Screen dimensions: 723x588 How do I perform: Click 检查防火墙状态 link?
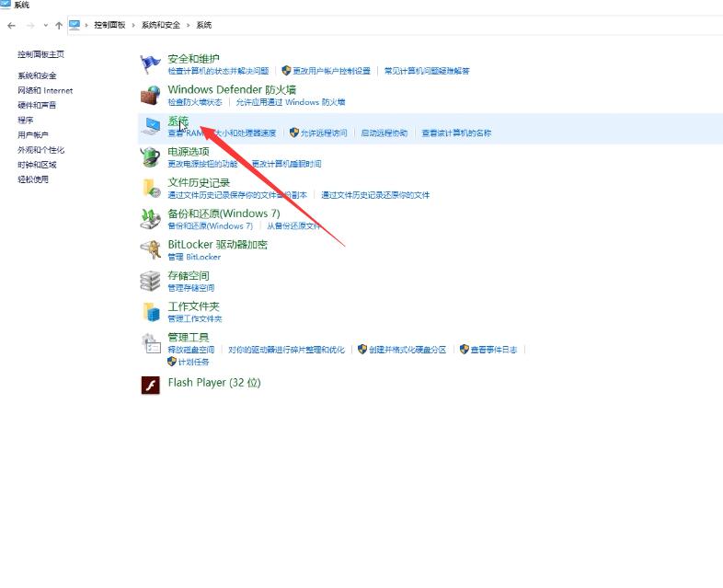tap(195, 102)
